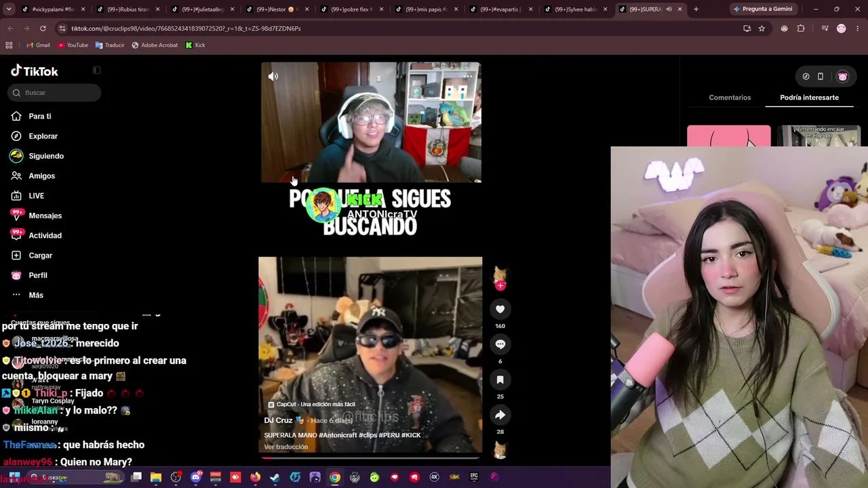Open the Chrome apps grid icon

click(x=9, y=45)
